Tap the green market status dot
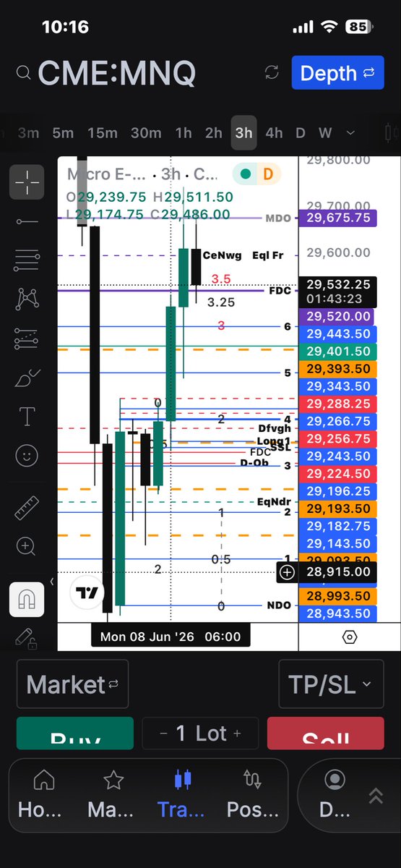 (x=246, y=174)
